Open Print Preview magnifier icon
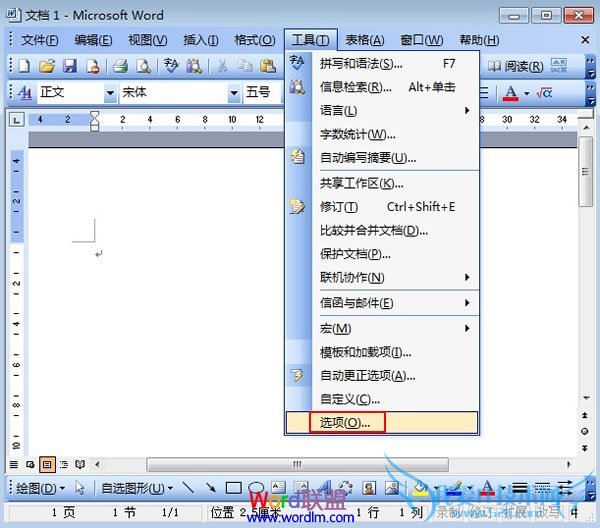This screenshot has height=528, width=600. click(143, 66)
